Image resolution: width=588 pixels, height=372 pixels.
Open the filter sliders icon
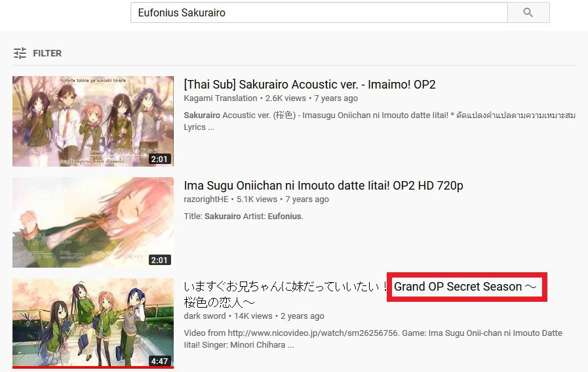point(20,53)
